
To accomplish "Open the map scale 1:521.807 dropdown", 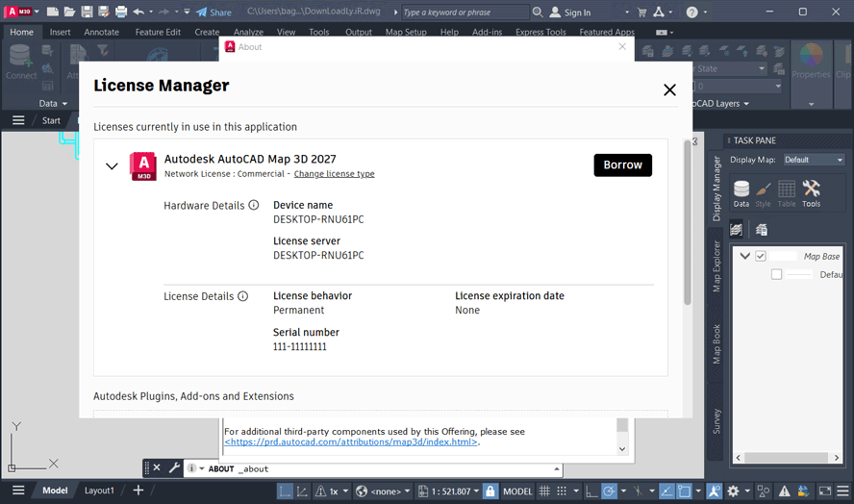I will (x=449, y=491).
